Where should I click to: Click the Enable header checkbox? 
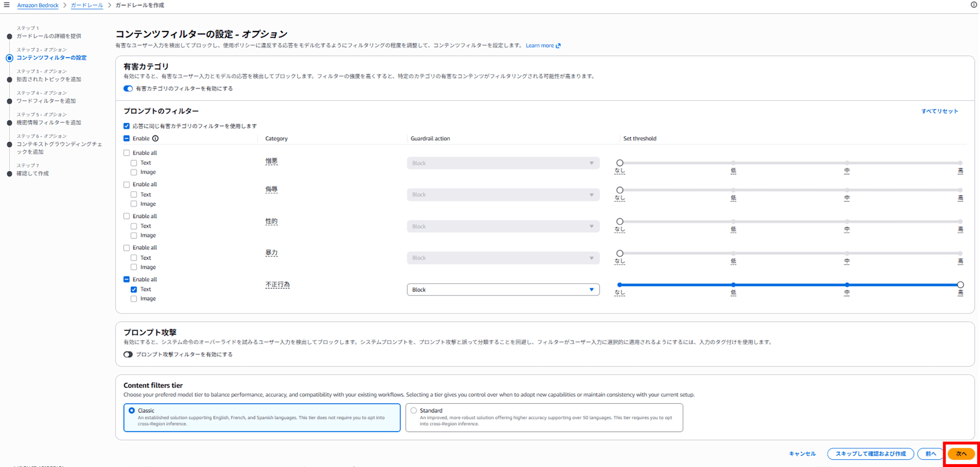tap(126, 139)
